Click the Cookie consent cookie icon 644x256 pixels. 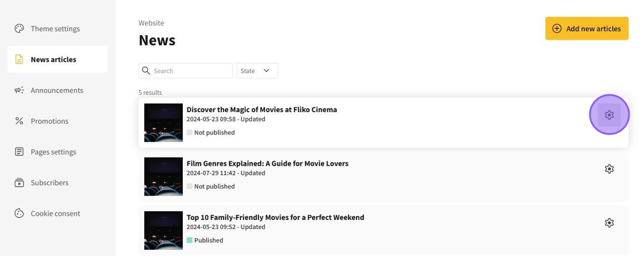click(19, 213)
